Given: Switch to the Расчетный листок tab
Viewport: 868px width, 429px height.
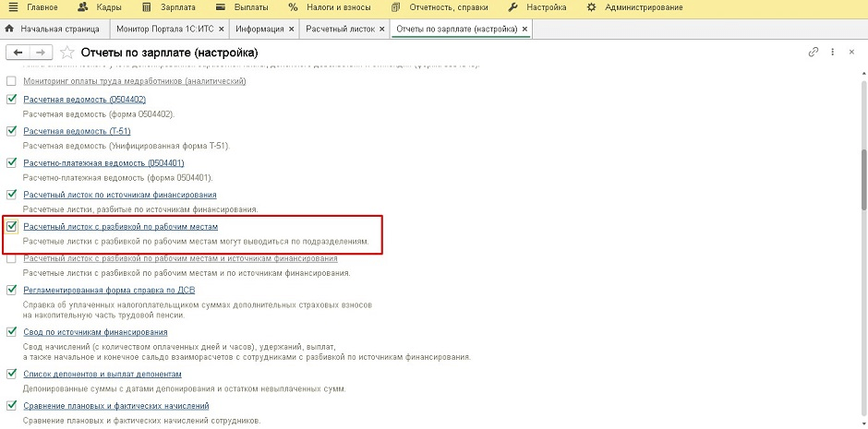Looking at the screenshot, I should point(341,29).
